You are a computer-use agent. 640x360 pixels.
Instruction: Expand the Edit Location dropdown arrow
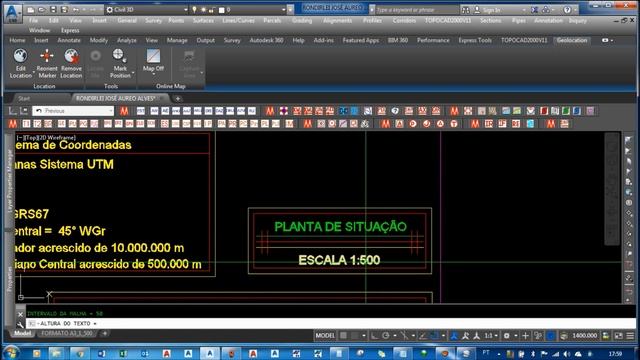[33, 73]
